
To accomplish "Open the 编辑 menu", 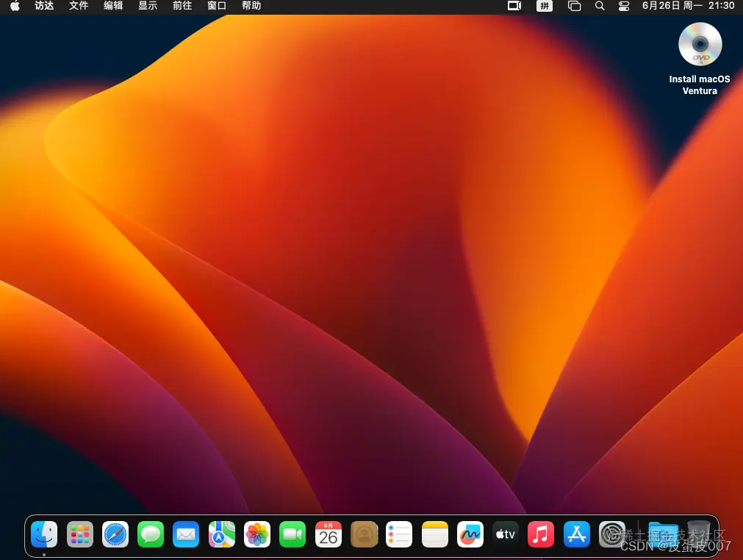I will tap(113, 6).
